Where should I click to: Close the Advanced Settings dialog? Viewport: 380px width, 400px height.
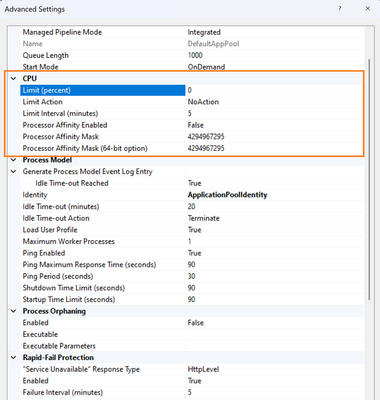(x=368, y=9)
